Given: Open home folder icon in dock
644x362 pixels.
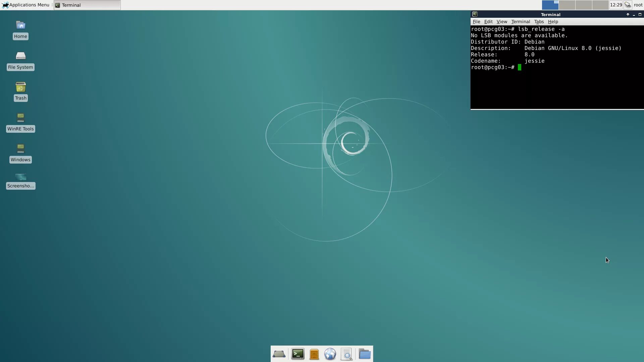Looking at the screenshot, I should tap(365, 354).
